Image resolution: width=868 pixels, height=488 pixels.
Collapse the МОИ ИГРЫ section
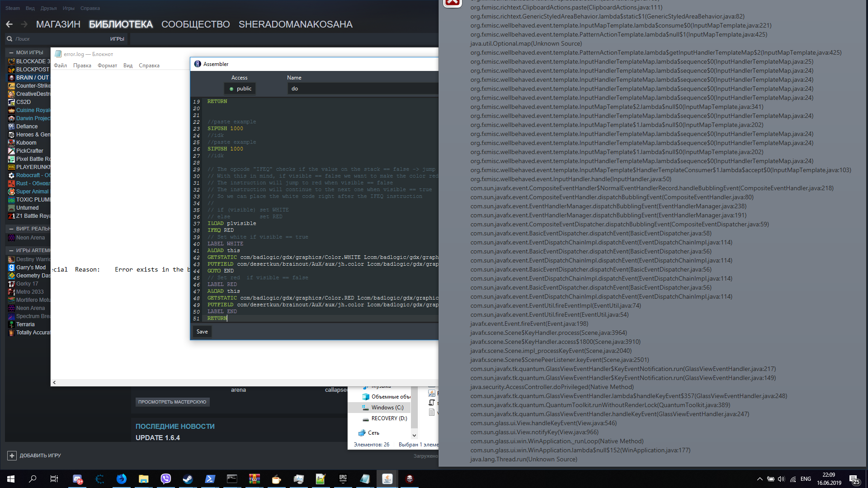(10, 52)
